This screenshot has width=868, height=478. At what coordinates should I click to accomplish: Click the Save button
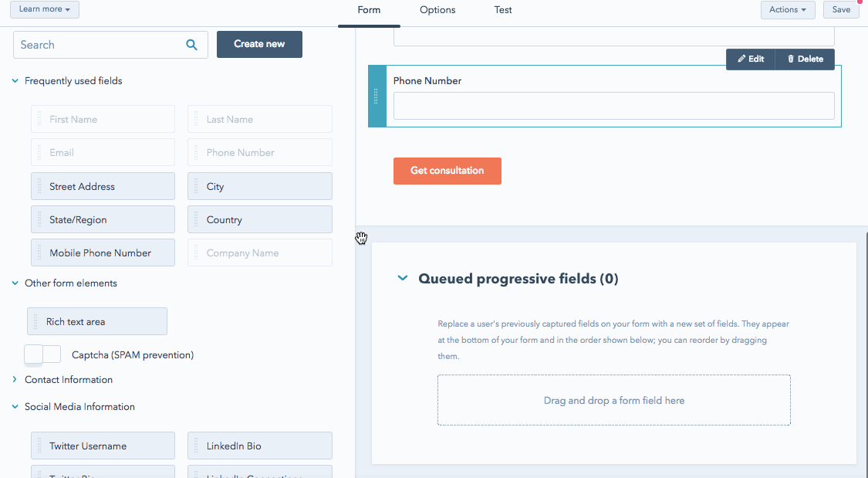pos(840,10)
